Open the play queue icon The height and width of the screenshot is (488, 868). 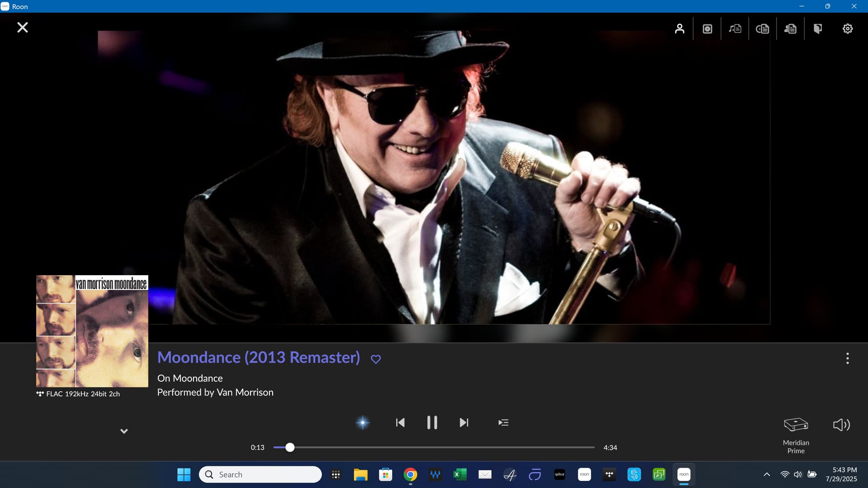coord(503,422)
